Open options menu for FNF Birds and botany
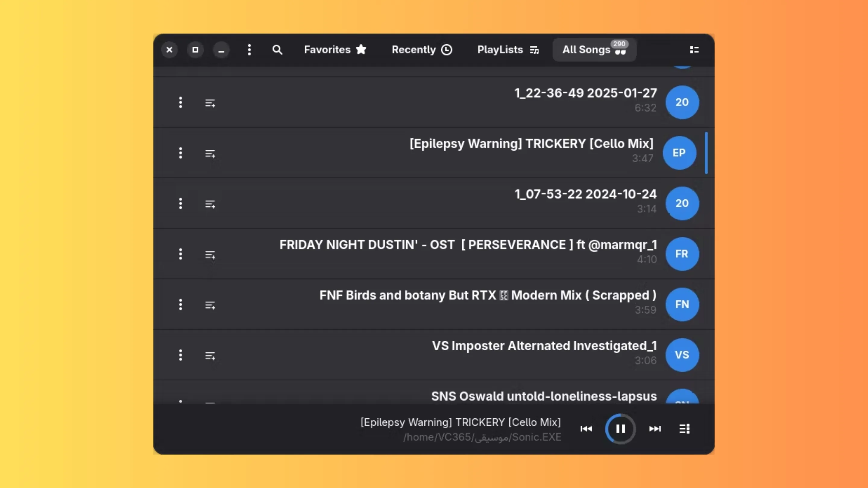868x488 pixels. 181,305
